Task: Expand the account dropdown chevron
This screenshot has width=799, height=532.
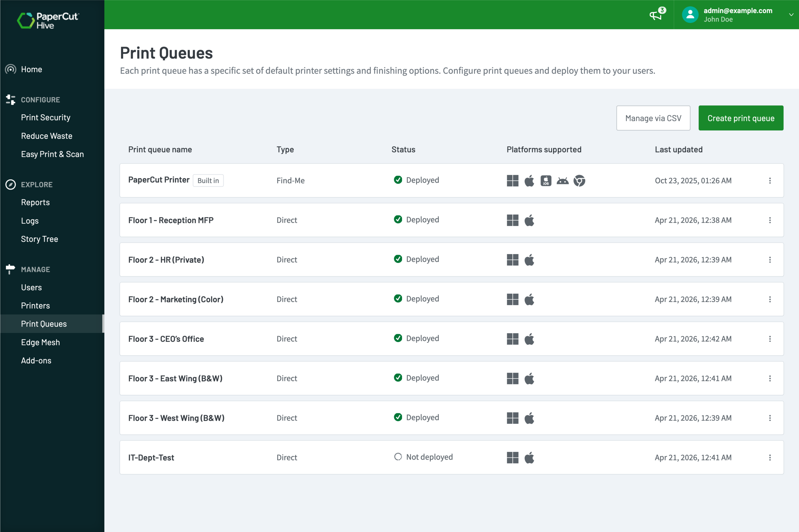Action: (791, 15)
